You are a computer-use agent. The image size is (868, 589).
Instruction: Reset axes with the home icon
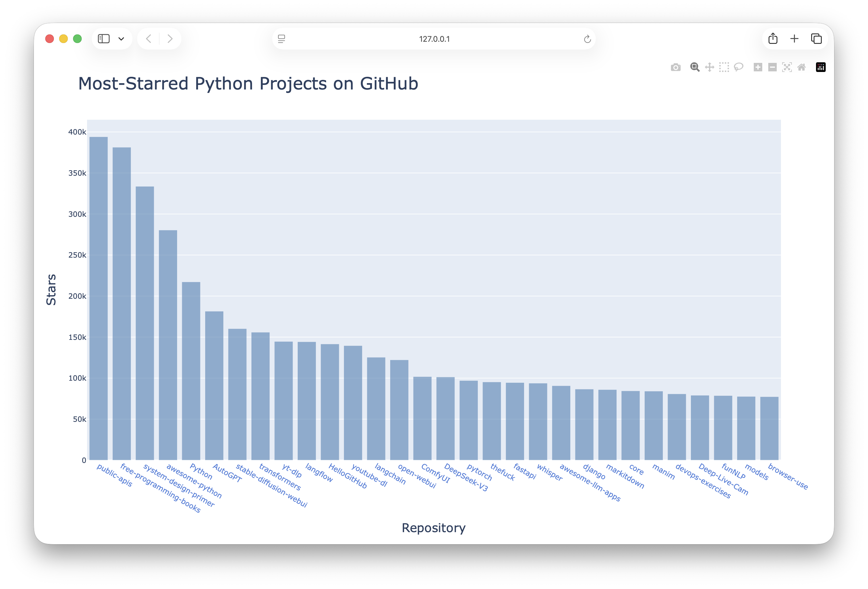(802, 67)
